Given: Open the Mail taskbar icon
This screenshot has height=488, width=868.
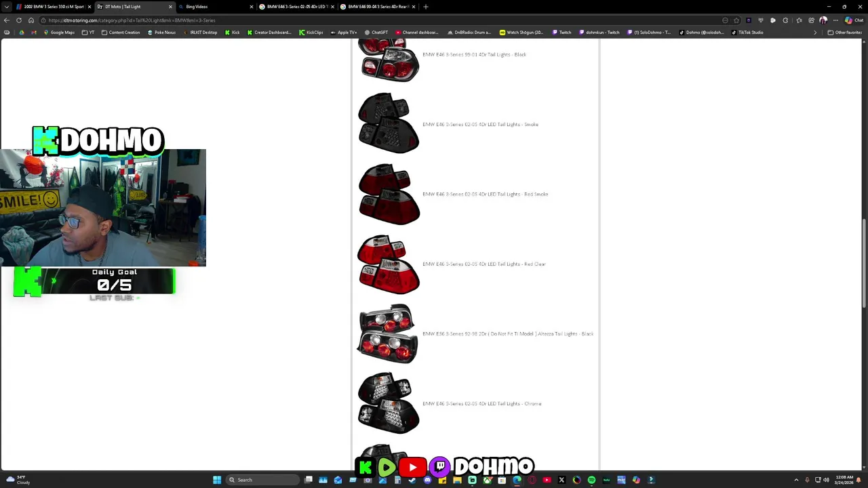Looking at the screenshot, I should tap(338, 480).
